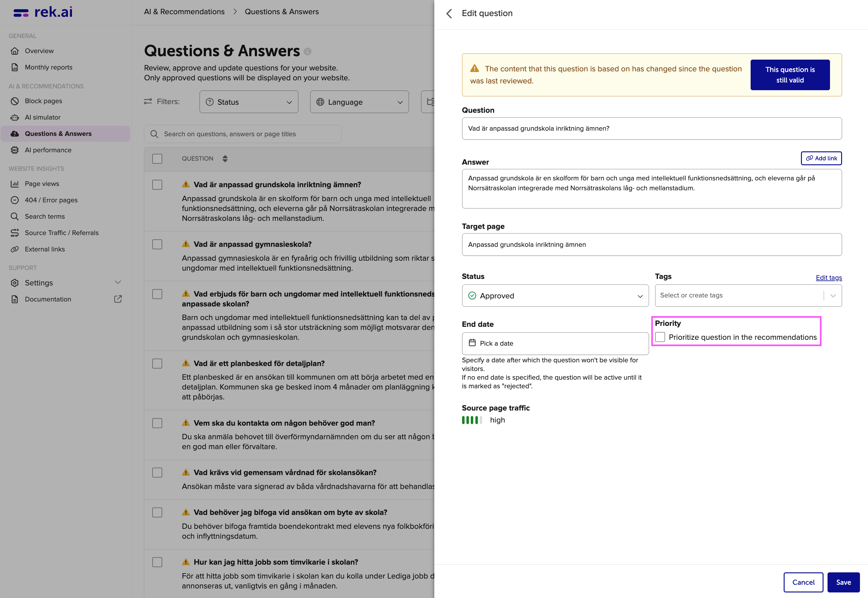This screenshot has height=598, width=868.
Task: Open Monthly reports from the sidebar
Action: pyautogui.click(x=48, y=67)
